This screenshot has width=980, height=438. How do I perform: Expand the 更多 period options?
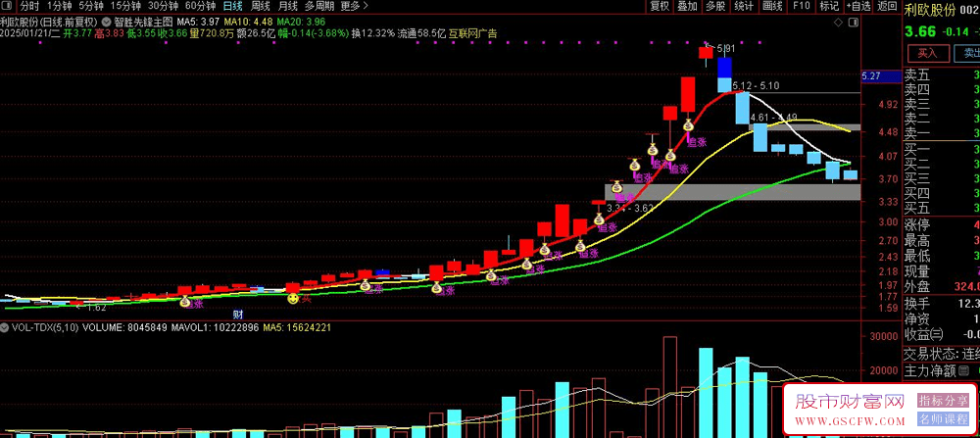point(355,6)
